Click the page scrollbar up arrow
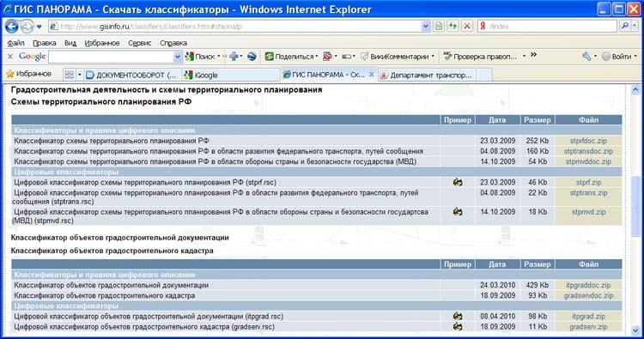 635,89
